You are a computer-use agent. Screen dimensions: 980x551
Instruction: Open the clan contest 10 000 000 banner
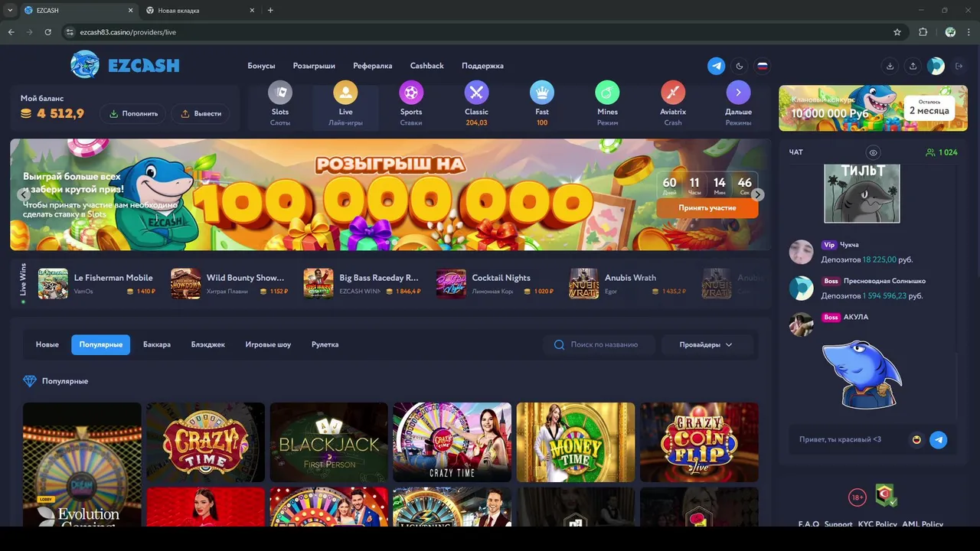(873, 107)
